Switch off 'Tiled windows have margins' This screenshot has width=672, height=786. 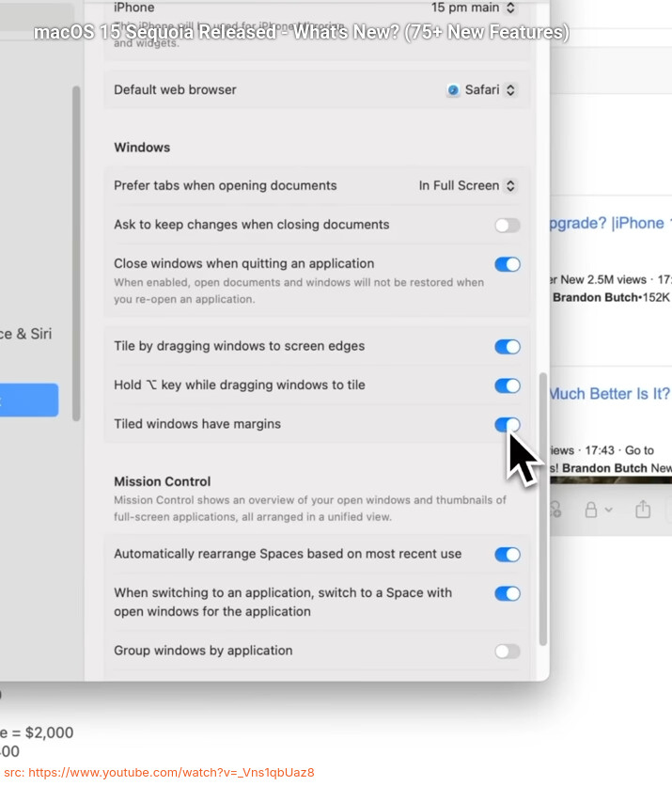click(x=508, y=424)
